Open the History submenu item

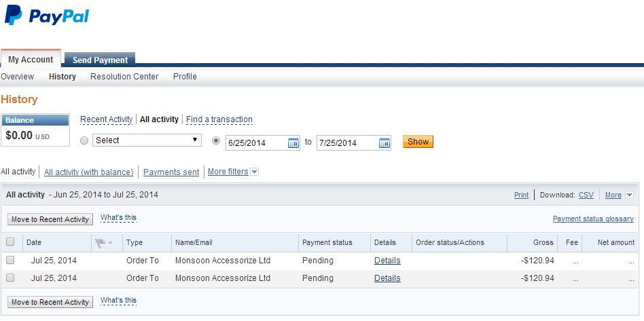(x=62, y=77)
